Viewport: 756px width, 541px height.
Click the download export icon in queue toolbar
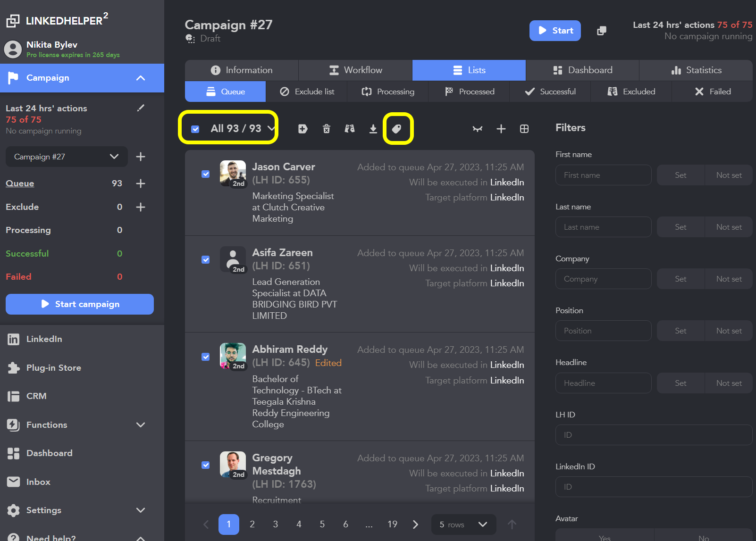(373, 129)
